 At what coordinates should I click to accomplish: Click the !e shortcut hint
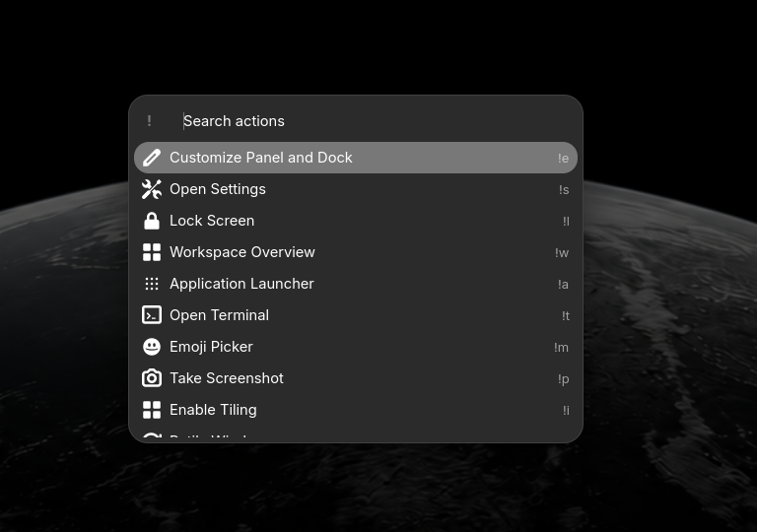tap(563, 159)
